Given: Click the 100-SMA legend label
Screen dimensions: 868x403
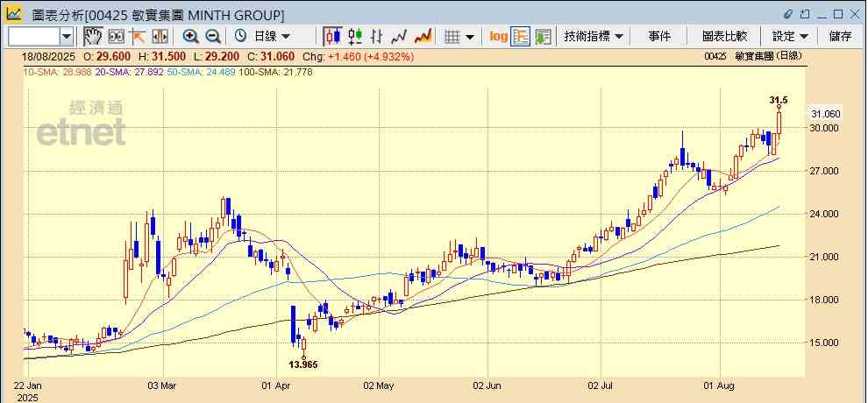Looking at the screenshot, I should coord(275,72).
